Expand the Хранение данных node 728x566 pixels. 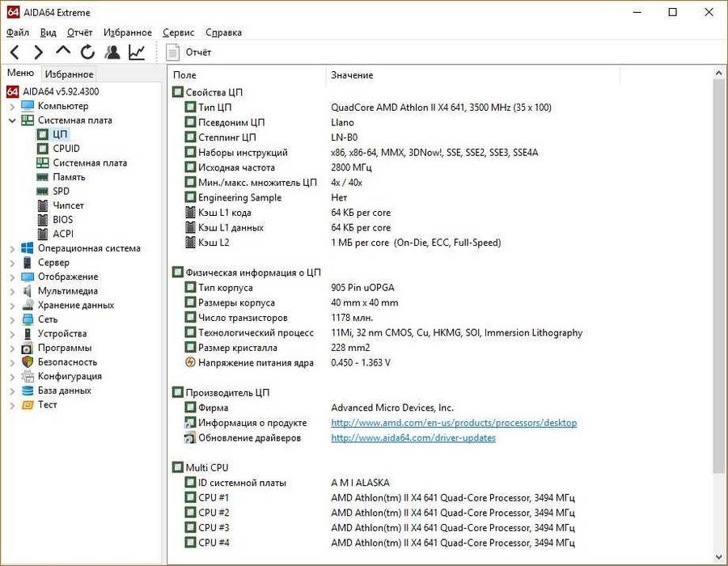(x=12, y=306)
